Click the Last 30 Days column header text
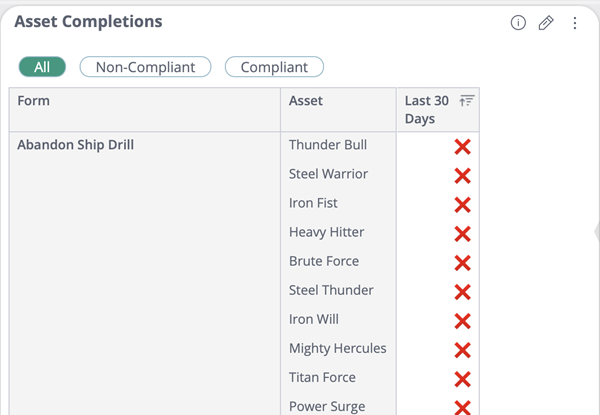600x415 pixels. tap(427, 110)
